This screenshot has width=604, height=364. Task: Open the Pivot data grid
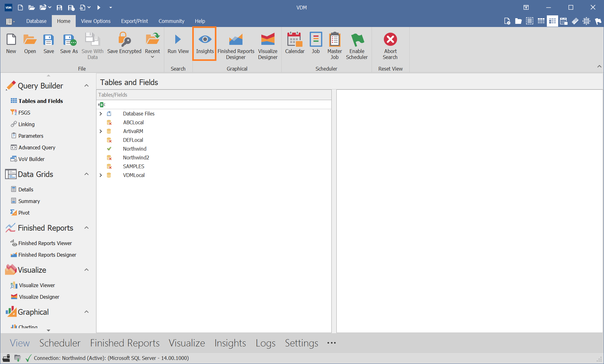point(24,213)
